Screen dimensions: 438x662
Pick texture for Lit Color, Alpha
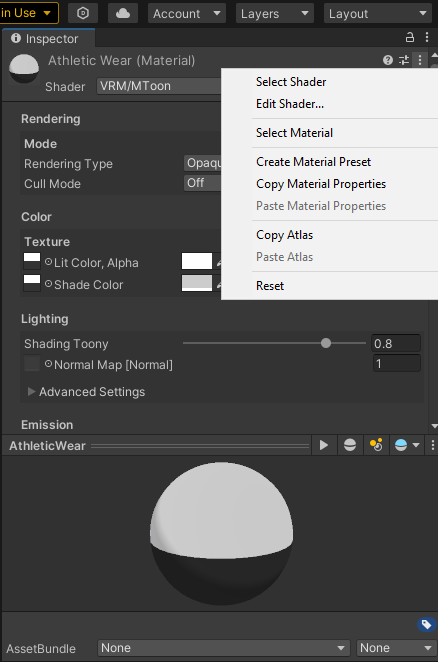tap(49, 262)
